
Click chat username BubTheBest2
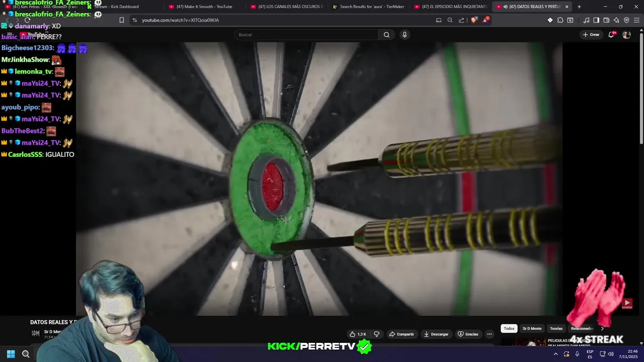click(x=23, y=131)
